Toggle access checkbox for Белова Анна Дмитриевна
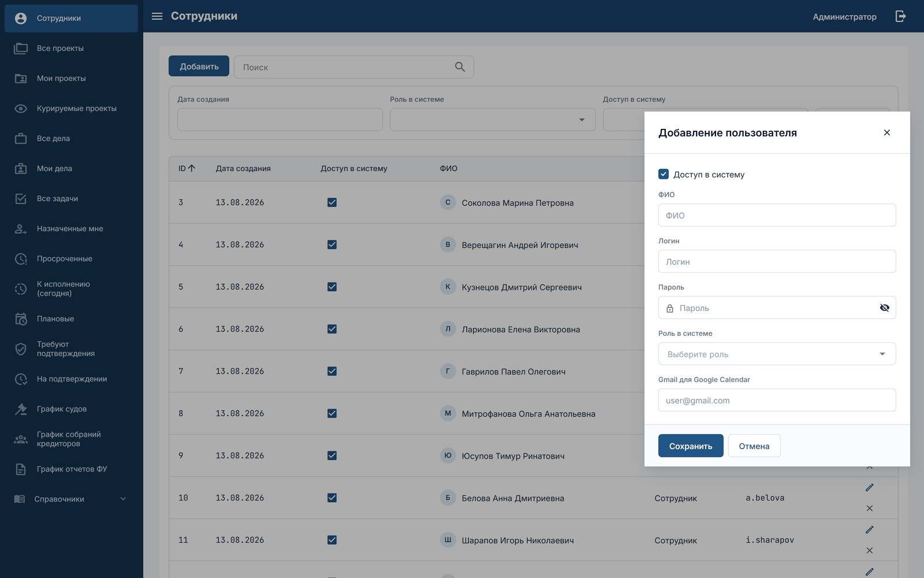924x578 pixels. pyautogui.click(x=332, y=498)
